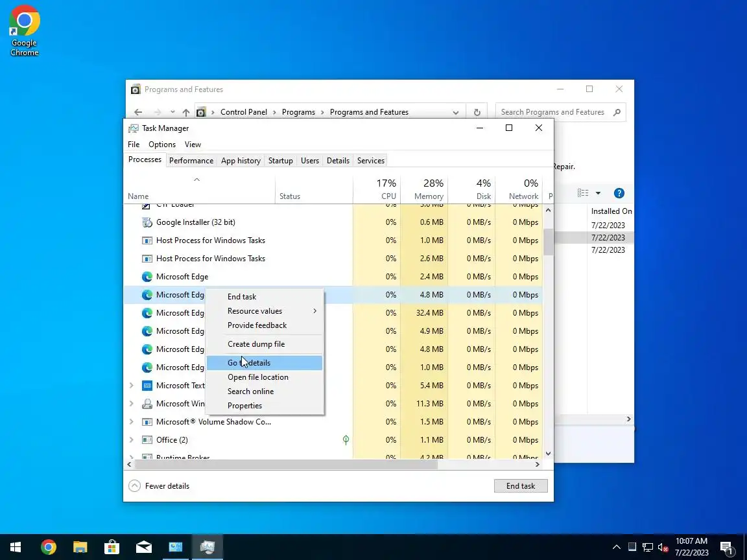Open the Google Chrome desktop shortcut
Image resolution: width=747 pixels, height=560 pixels.
point(24,31)
